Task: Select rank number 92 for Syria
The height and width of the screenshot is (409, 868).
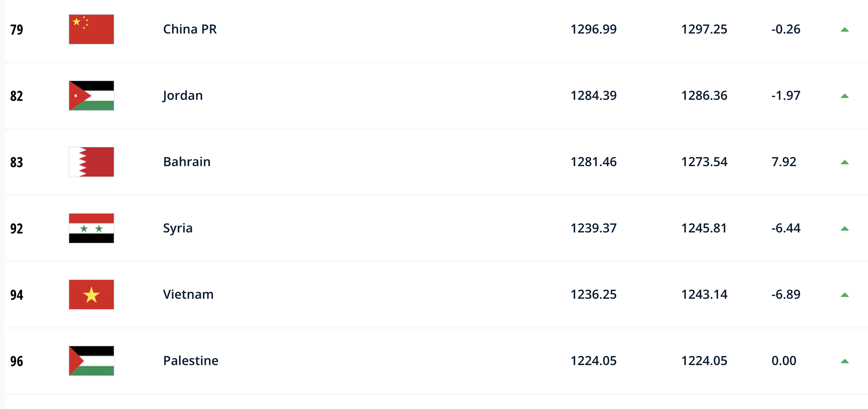Action: coord(16,229)
